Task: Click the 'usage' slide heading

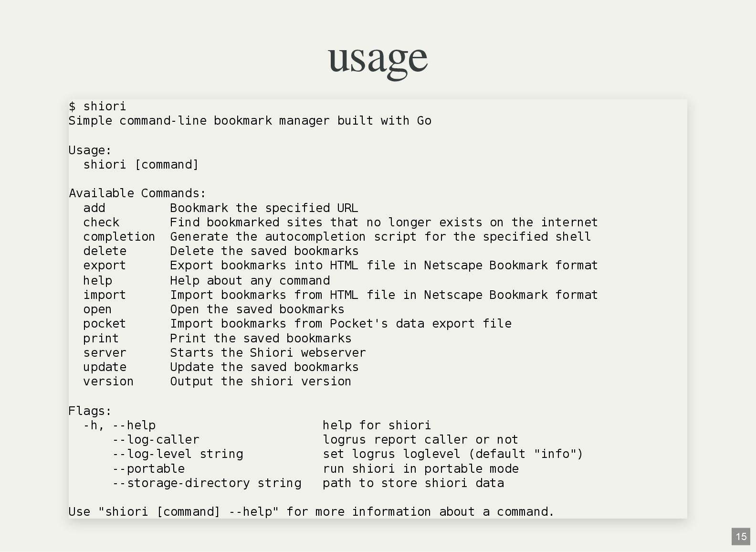Action: coord(378,60)
